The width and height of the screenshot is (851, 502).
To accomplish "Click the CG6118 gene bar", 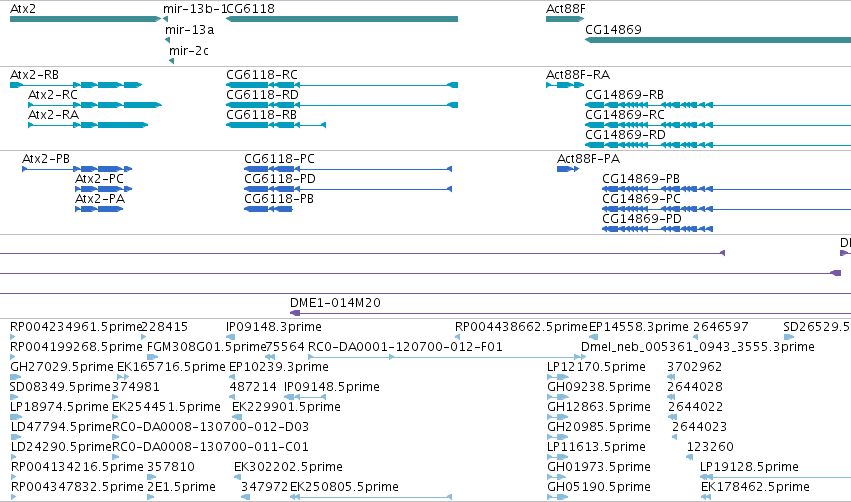I will click(342, 19).
